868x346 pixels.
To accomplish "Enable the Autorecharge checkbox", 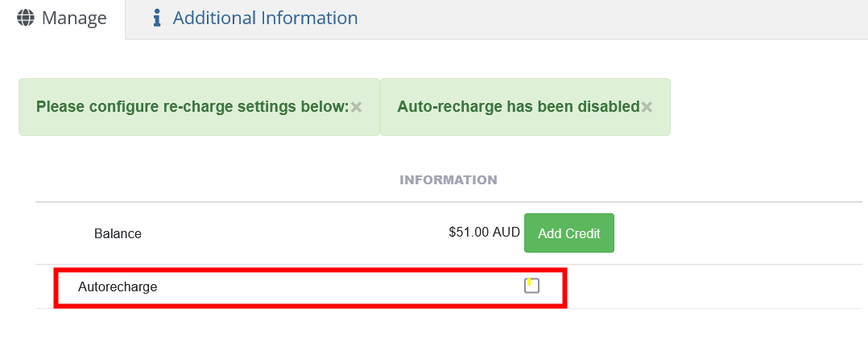I will [531, 286].
